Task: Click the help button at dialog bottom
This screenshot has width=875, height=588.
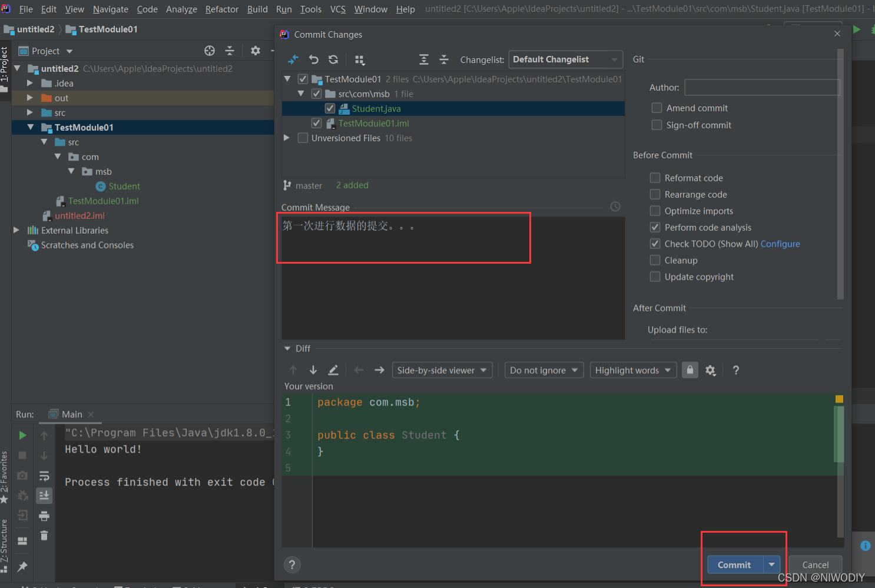Action: [292, 565]
